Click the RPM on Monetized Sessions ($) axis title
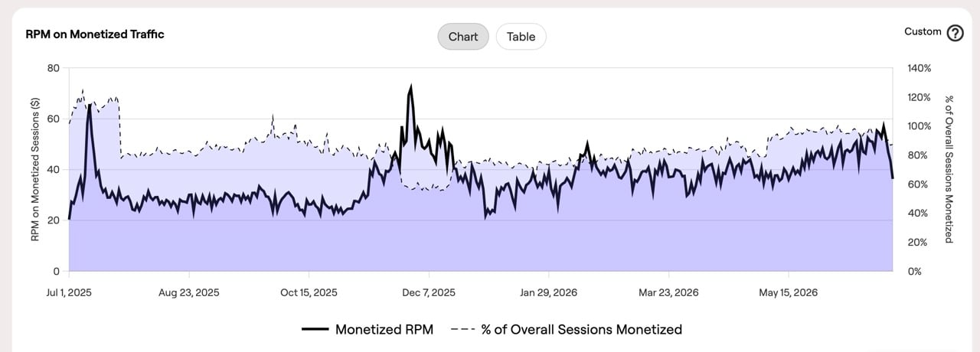The width and height of the screenshot is (980, 352). [34, 170]
